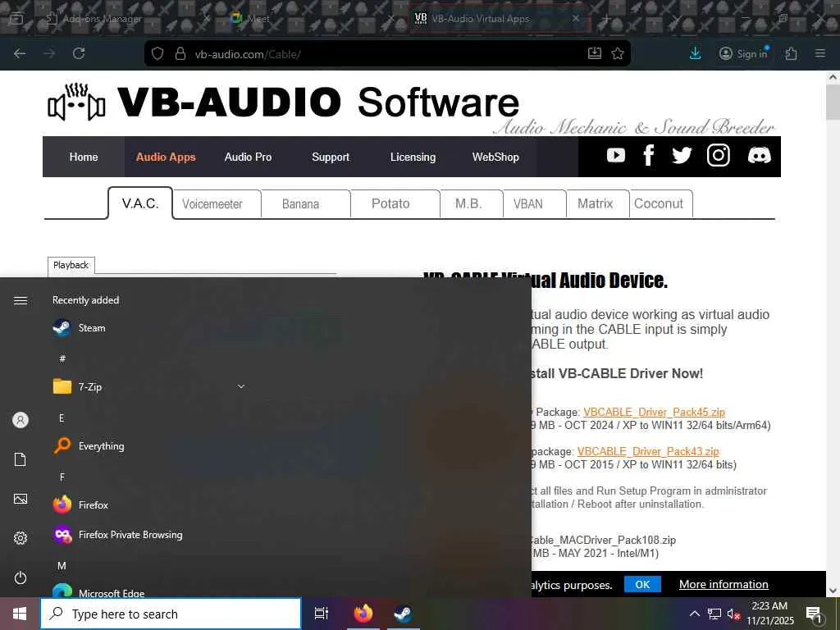Screen dimensions: 840x630
Task: Open the Audio Pro menu item
Action: [x=248, y=157]
